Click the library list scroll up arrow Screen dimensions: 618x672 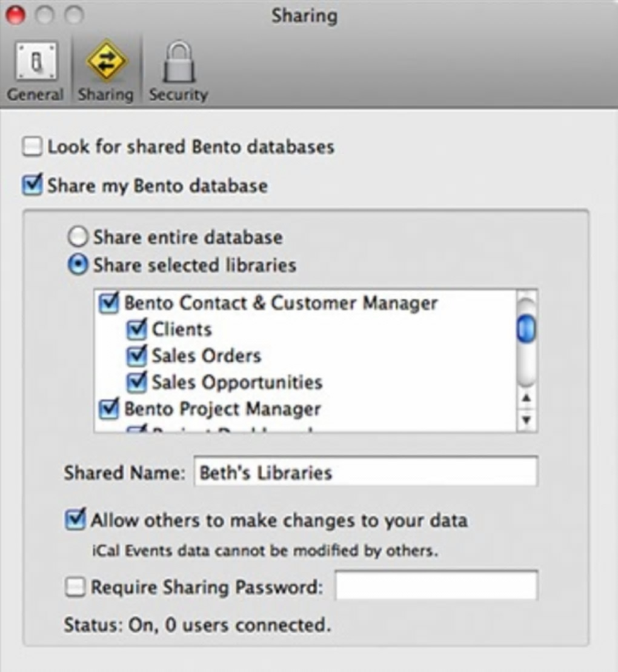coord(527,398)
